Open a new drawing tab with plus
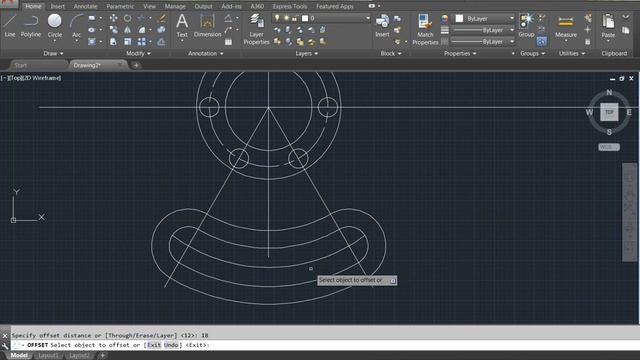Screen dimensions: 640x360 tap(136, 65)
